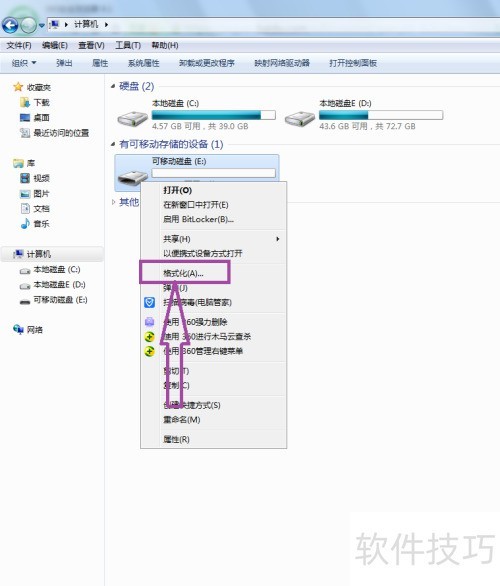Click the back navigation arrow button
Viewport: 500px width, 586px height.
pos(10,25)
